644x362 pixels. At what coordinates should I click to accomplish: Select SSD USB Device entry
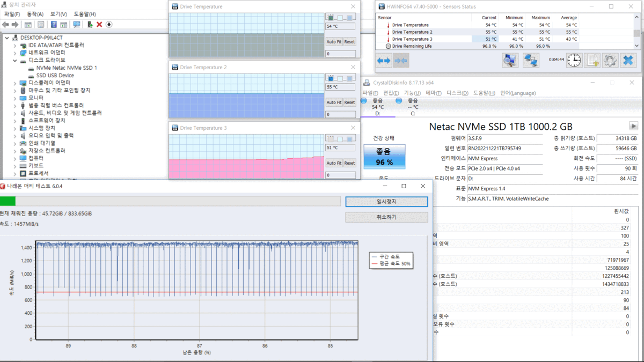(54, 76)
